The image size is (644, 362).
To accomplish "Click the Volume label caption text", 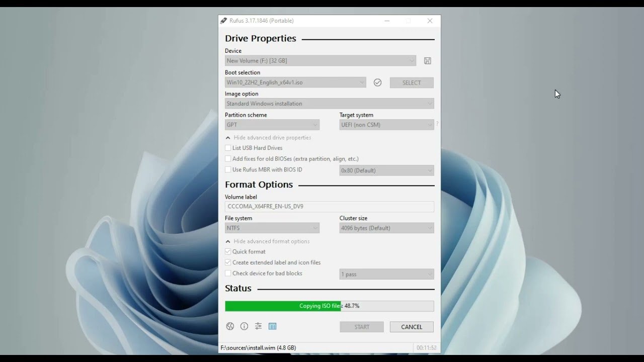I will click(x=241, y=197).
